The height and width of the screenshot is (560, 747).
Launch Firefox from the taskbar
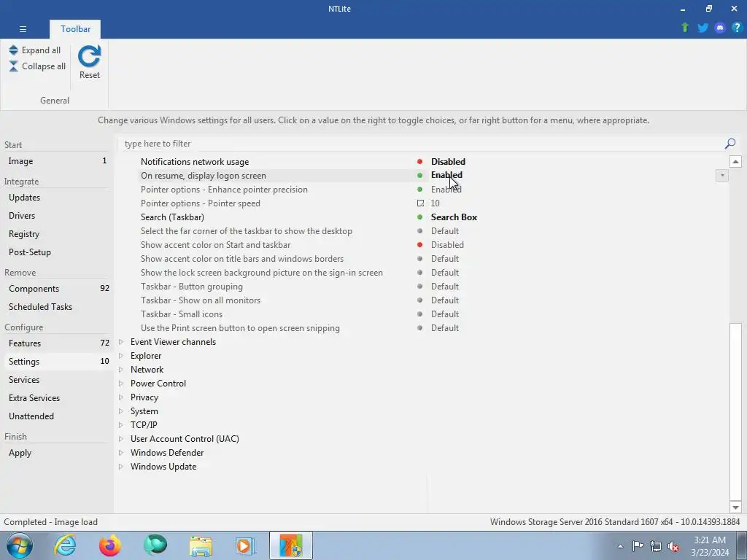point(110,545)
